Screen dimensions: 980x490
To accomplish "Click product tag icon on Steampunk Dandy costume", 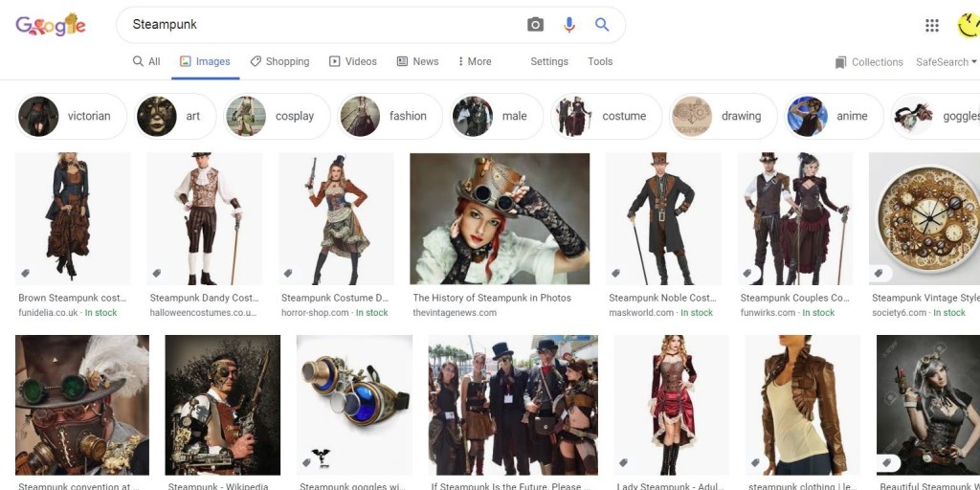I will click(x=158, y=274).
